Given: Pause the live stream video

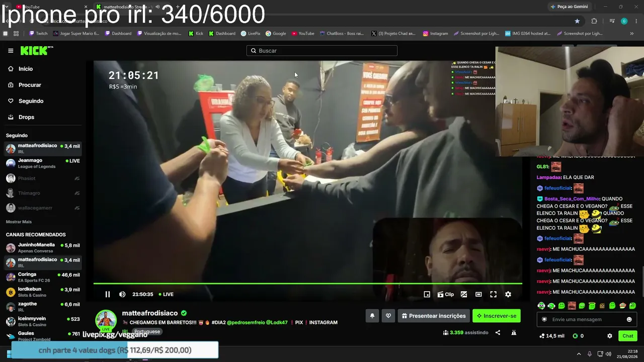Looking at the screenshot, I should coord(107,294).
